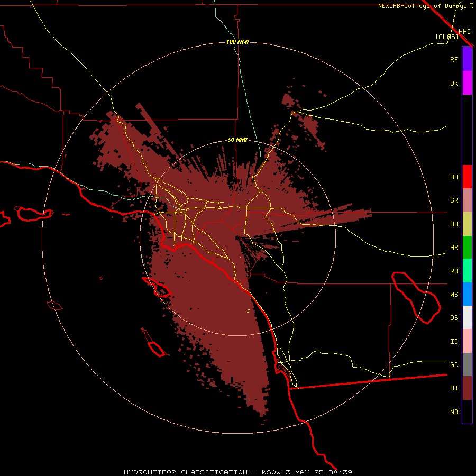
Task: Click the BI brown legend swatch
Action: [x=467, y=388]
